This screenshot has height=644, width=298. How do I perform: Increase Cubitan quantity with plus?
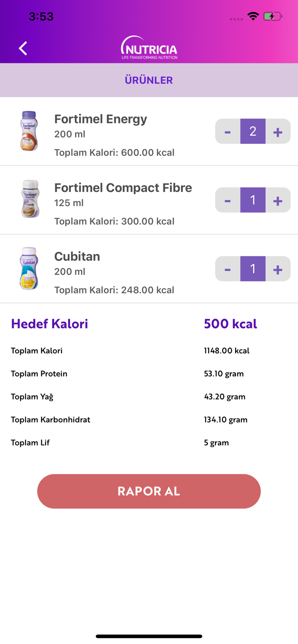point(278,268)
